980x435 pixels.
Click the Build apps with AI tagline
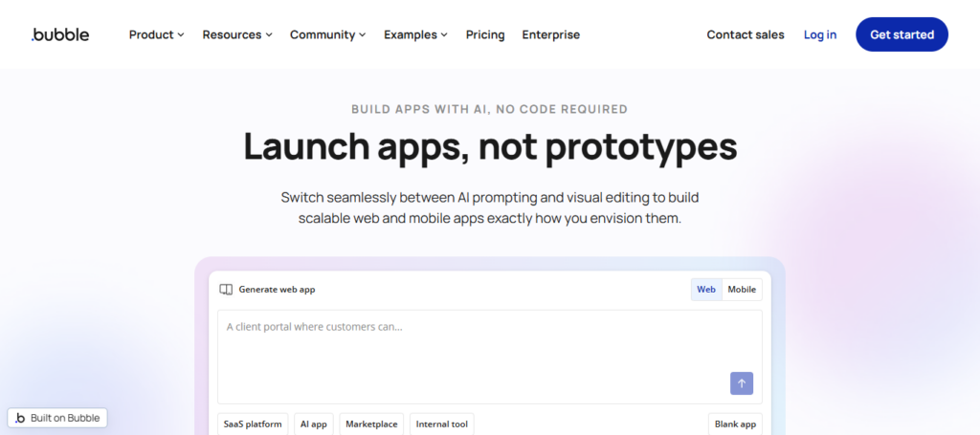(489, 109)
